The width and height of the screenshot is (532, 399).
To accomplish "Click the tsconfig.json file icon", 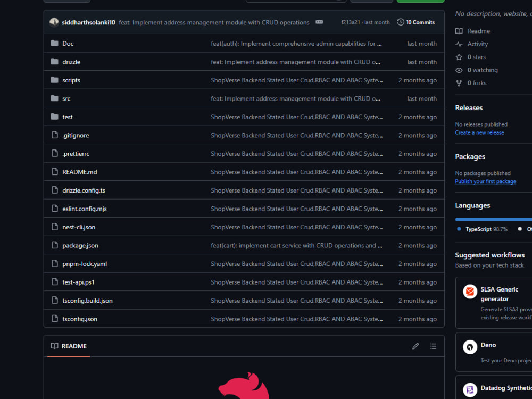I will pyautogui.click(x=55, y=318).
